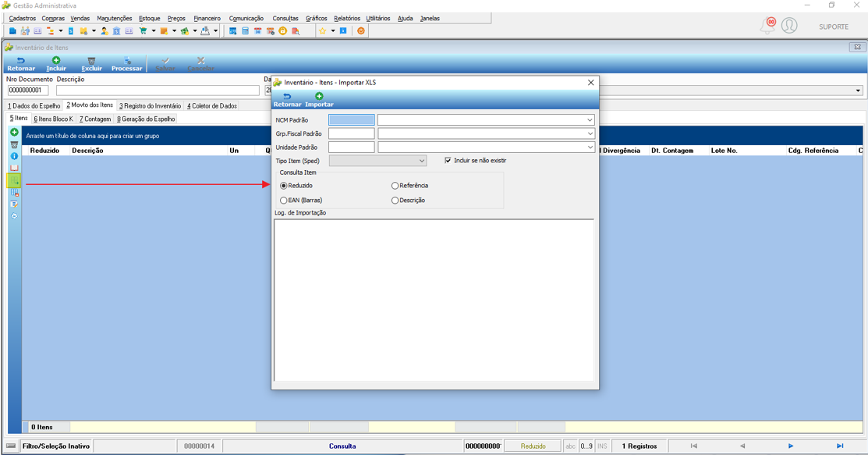Switch to 6 Itens Bloco K tab
The height and width of the screenshot is (455, 868).
point(53,119)
